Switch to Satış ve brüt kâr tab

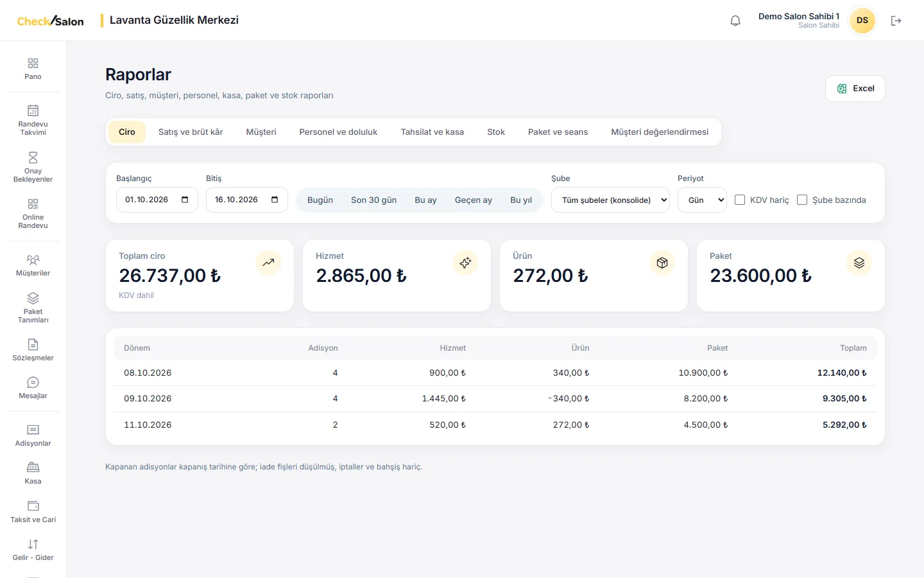pos(191,132)
